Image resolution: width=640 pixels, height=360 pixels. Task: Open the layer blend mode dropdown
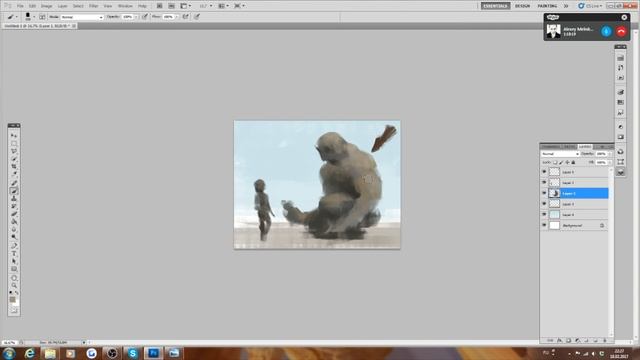coord(560,154)
